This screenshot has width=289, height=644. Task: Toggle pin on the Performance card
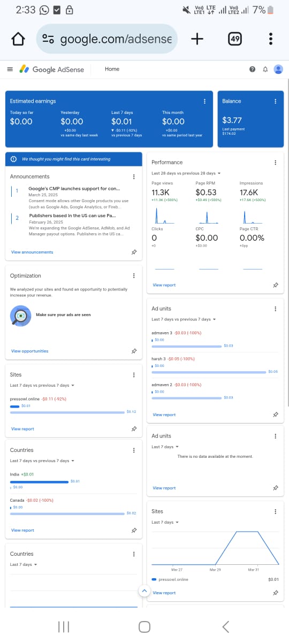pyautogui.click(x=275, y=285)
